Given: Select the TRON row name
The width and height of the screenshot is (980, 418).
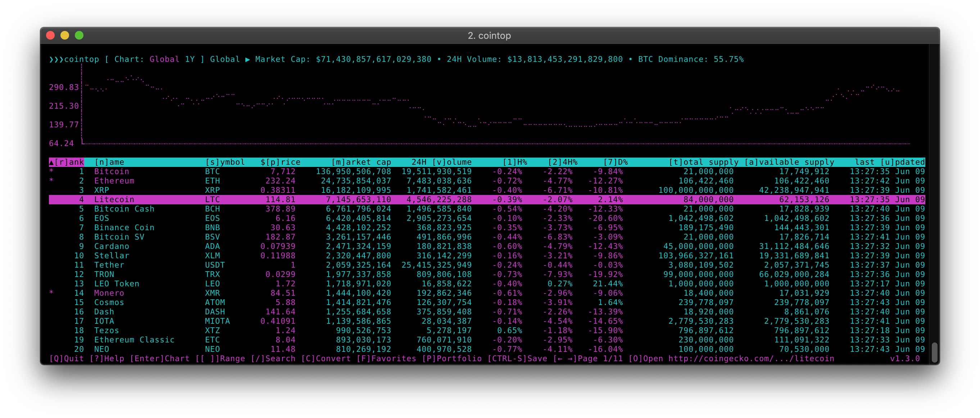Looking at the screenshot, I should pyautogui.click(x=104, y=274).
